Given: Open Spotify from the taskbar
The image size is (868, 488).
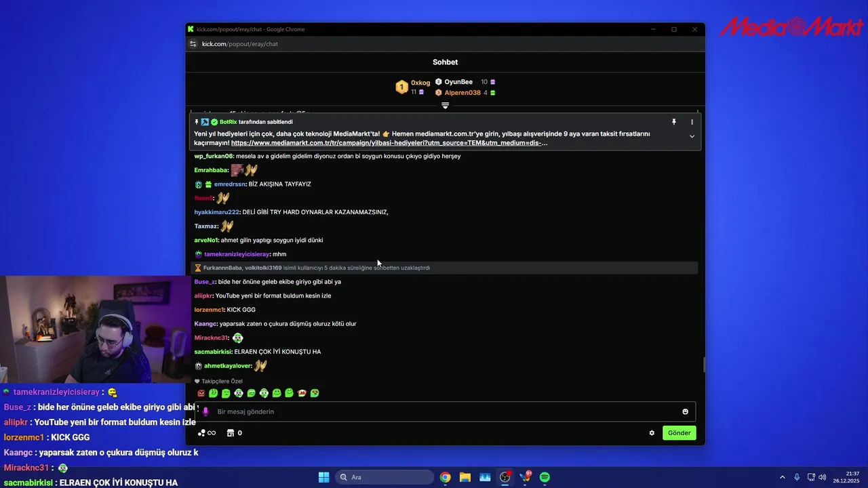Looking at the screenshot, I should pos(545,477).
